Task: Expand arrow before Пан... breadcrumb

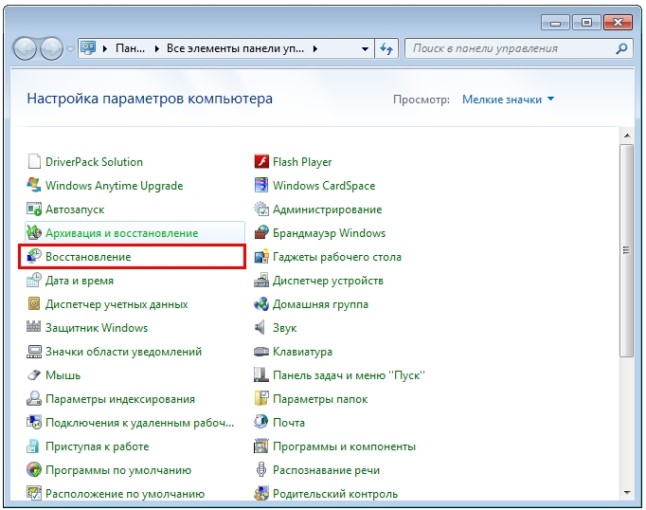Action: click(x=105, y=49)
